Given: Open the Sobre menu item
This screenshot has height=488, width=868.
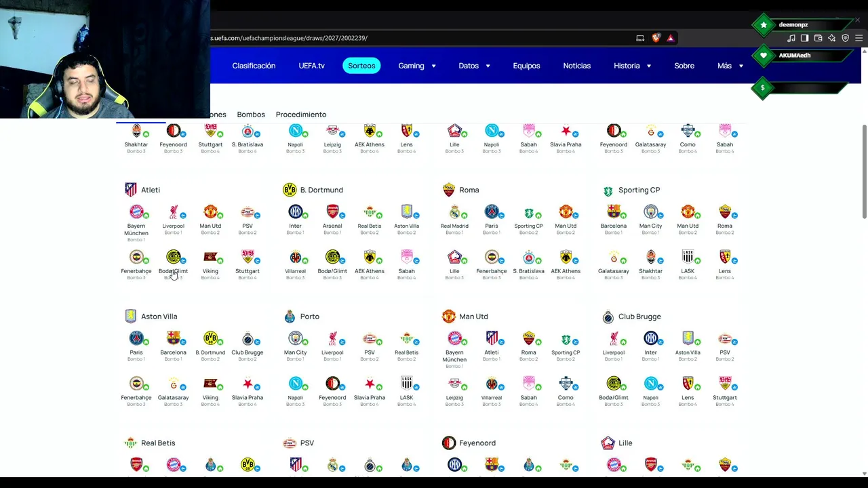Looking at the screenshot, I should pos(684,66).
